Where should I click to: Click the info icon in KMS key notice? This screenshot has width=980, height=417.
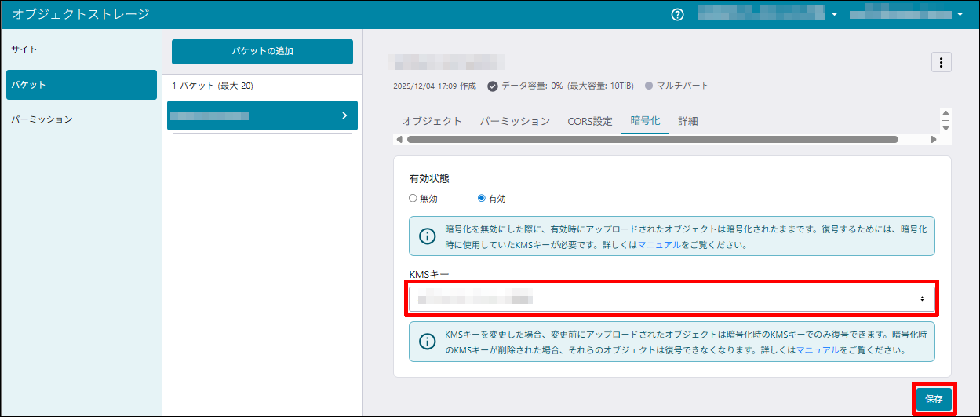click(x=427, y=342)
